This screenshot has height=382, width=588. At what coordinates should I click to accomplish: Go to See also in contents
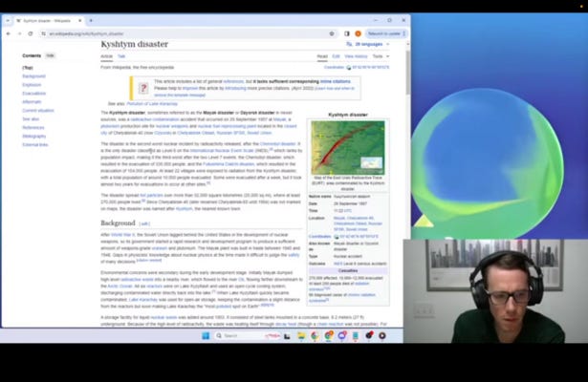31,119
